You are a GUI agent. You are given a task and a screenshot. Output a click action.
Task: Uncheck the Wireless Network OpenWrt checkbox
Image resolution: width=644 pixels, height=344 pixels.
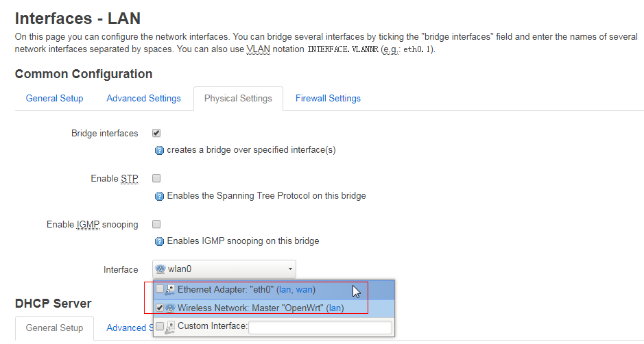coord(160,308)
